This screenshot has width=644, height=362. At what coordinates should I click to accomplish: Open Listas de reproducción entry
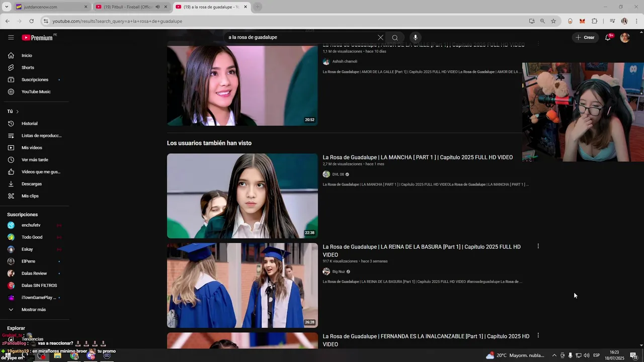coord(35,135)
